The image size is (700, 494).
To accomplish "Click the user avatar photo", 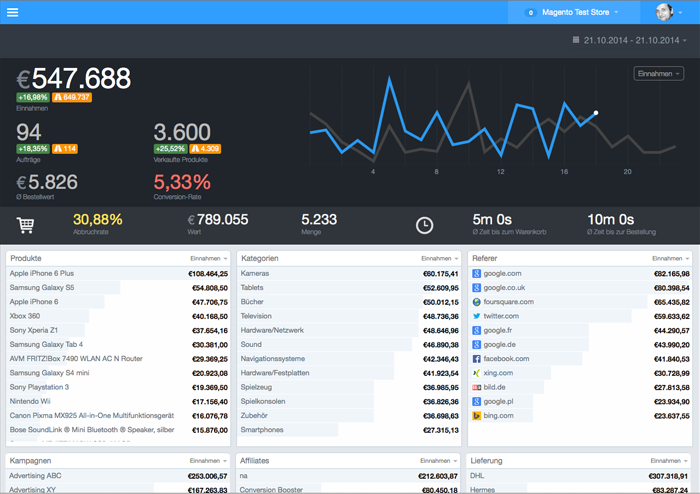I will [664, 12].
